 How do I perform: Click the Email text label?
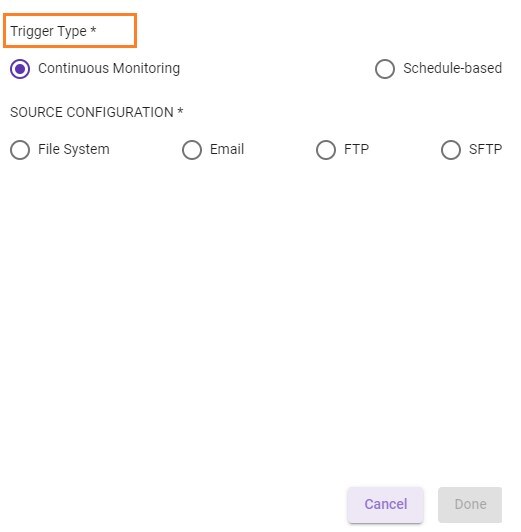pyautogui.click(x=227, y=149)
